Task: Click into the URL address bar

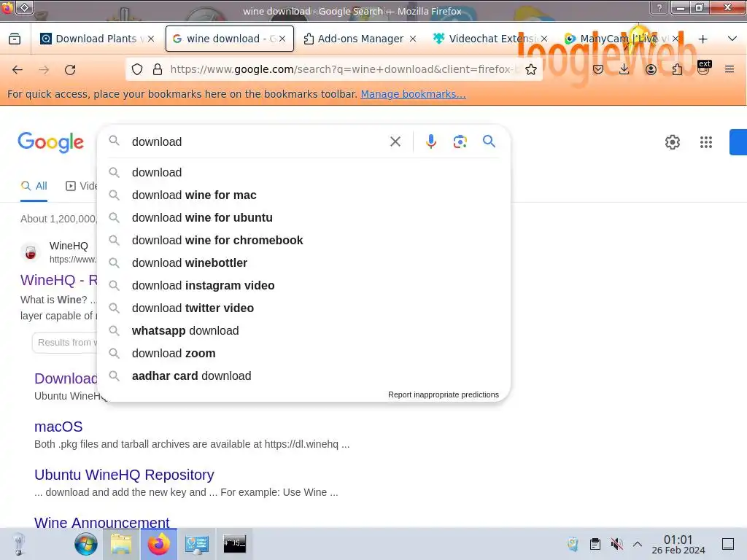Action: [x=333, y=69]
